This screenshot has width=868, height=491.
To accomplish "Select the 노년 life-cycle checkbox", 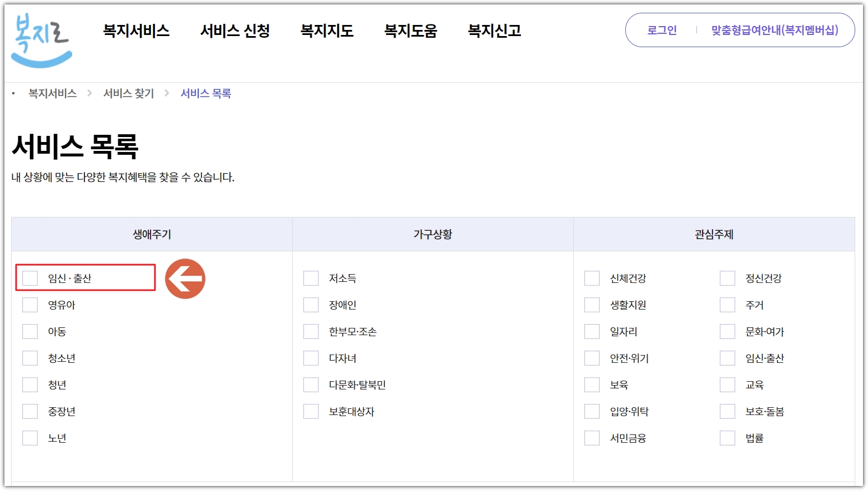I will pos(30,437).
